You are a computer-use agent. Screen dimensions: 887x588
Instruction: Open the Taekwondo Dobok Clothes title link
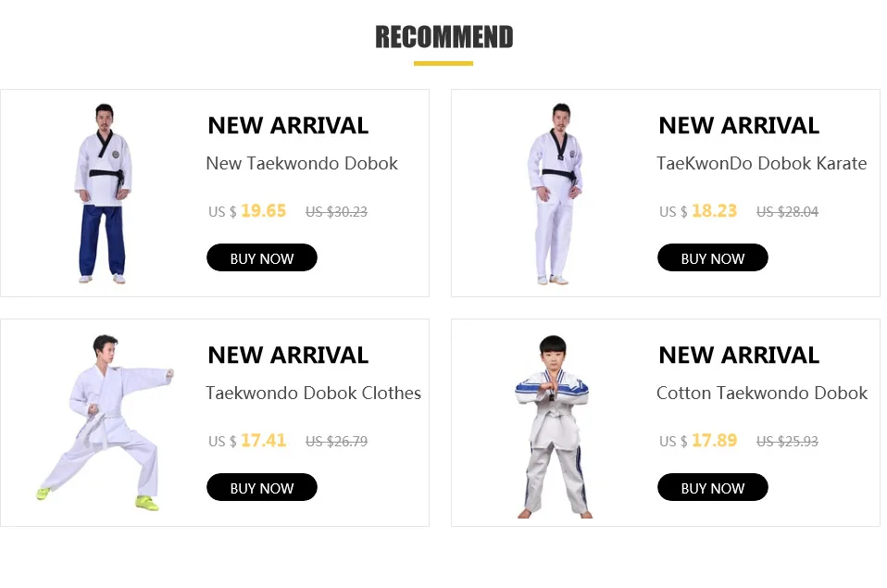(313, 393)
